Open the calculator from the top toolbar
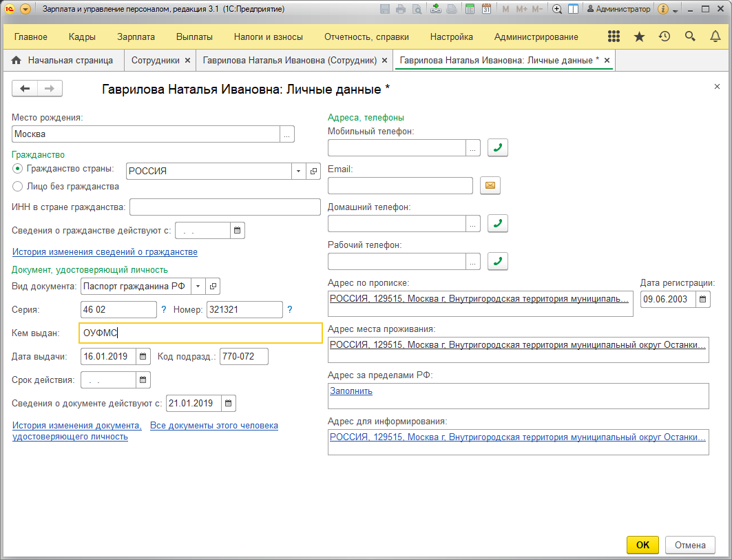The height and width of the screenshot is (560, 732). point(470,10)
